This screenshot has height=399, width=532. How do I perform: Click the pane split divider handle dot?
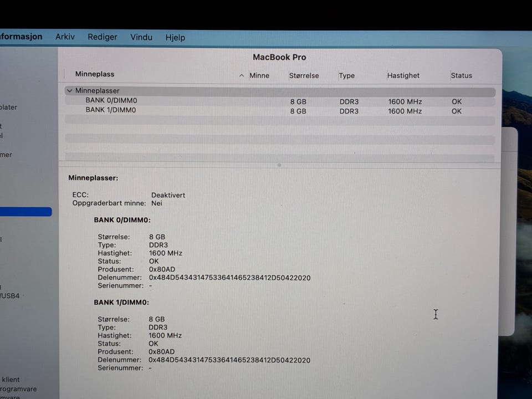coord(279,165)
